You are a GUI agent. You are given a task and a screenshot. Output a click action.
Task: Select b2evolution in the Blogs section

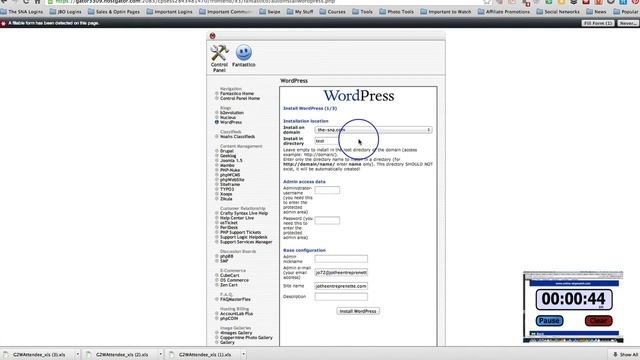coord(231,113)
